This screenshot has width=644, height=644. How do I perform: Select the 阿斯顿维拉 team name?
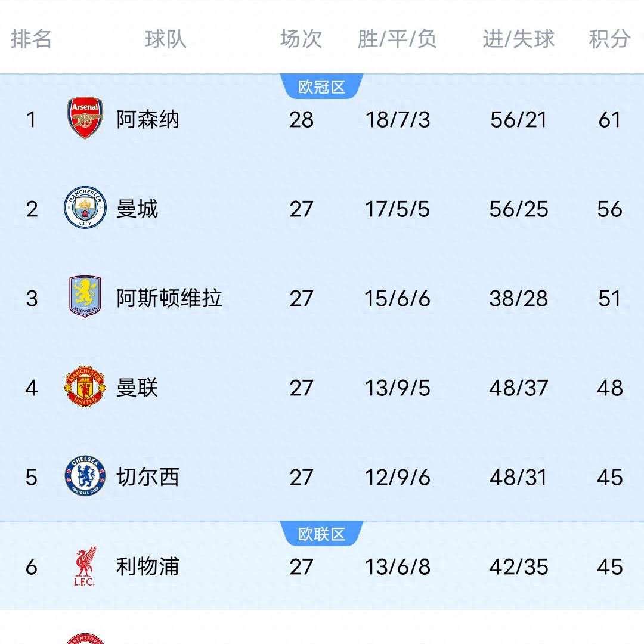[x=169, y=298]
